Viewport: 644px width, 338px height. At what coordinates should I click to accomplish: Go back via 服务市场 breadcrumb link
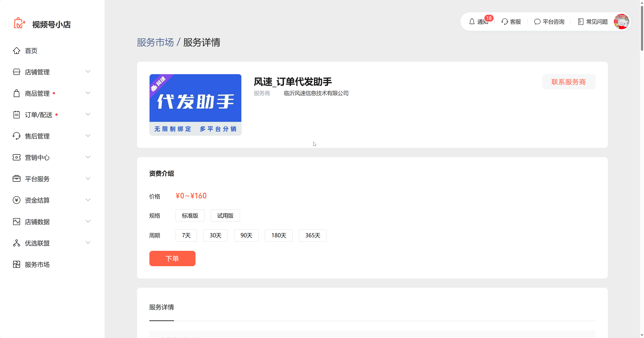[x=155, y=43]
